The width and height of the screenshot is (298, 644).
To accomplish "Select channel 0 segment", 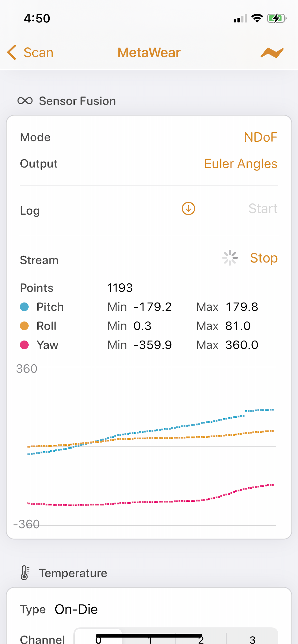I will point(98,639).
